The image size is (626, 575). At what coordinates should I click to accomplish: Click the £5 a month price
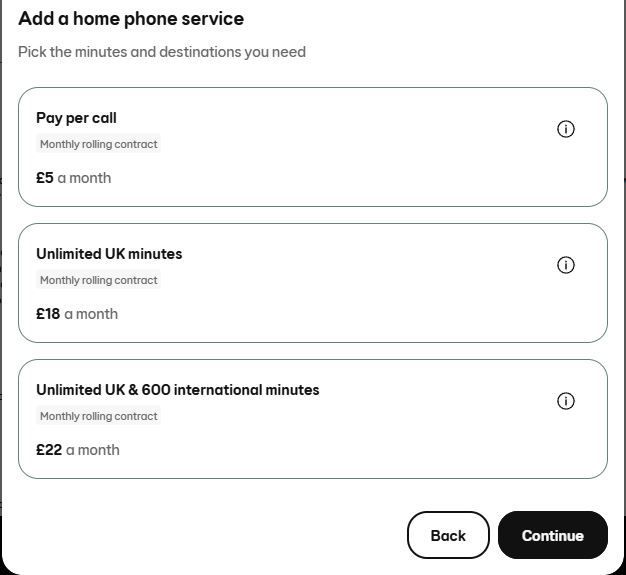coord(73,178)
